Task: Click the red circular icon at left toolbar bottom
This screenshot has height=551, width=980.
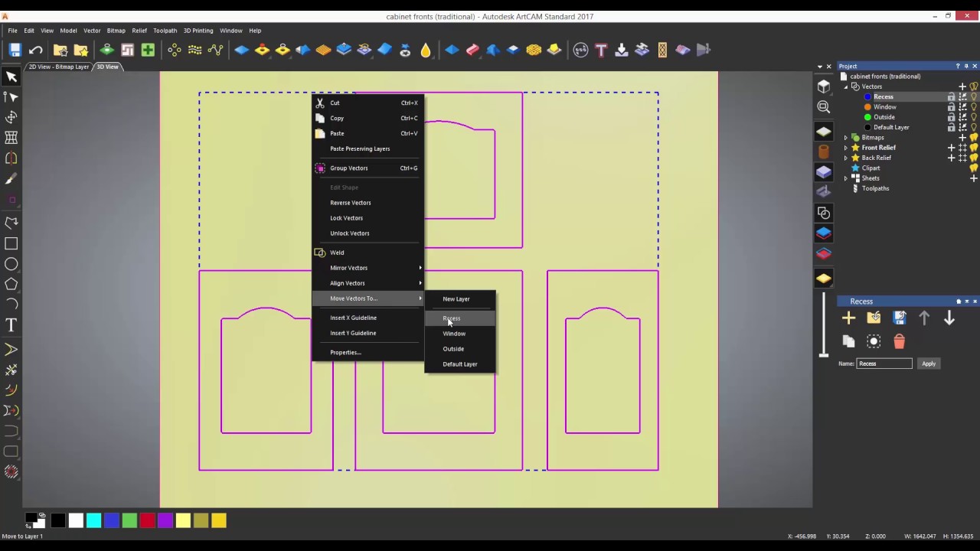Action: tap(11, 472)
